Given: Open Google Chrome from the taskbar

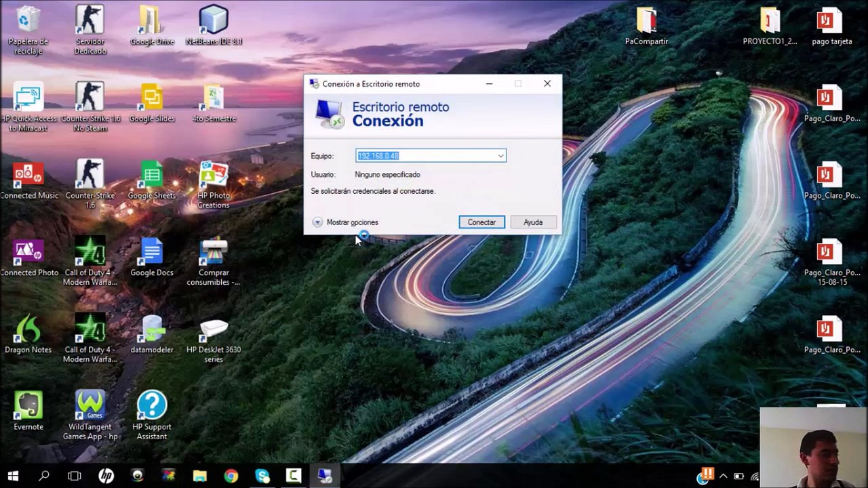Looking at the screenshot, I should coord(231,476).
